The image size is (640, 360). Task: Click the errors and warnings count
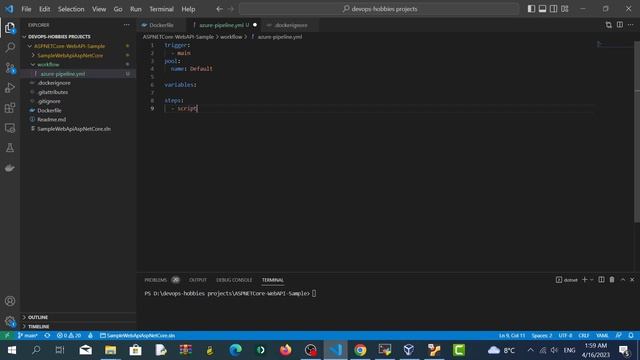69,336
